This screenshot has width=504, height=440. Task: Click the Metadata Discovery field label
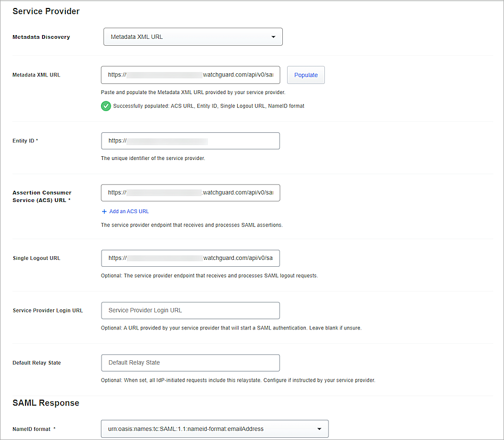pyautogui.click(x=41, y=37)
